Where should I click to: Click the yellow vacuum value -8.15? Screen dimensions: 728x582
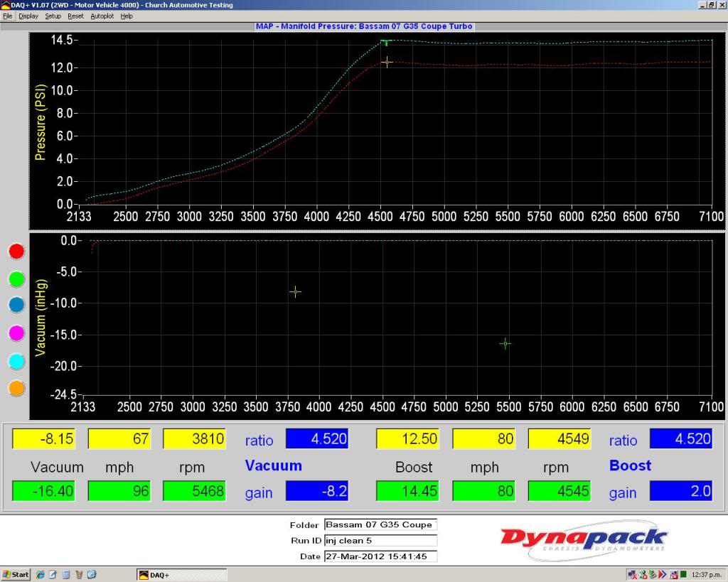pos(43,438)
